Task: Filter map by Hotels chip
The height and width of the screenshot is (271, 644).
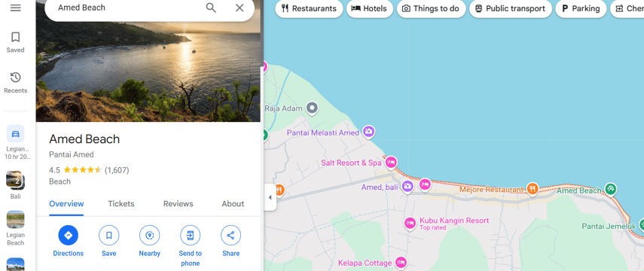Action: click(x=370, y=8)
